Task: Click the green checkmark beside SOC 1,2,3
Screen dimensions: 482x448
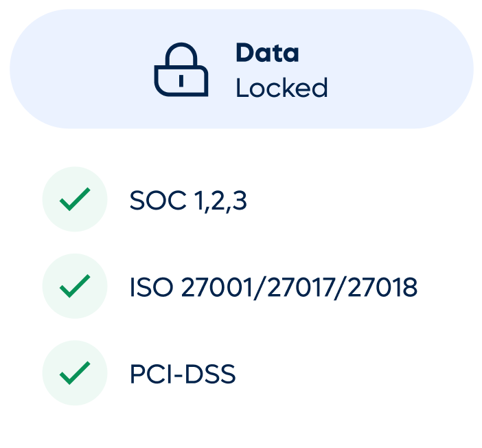Action: coord(75,199)
